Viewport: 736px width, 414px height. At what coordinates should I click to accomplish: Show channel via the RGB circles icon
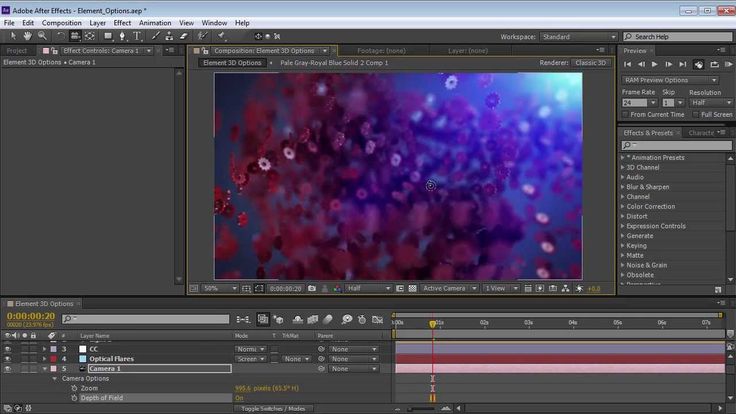[337, 288]
